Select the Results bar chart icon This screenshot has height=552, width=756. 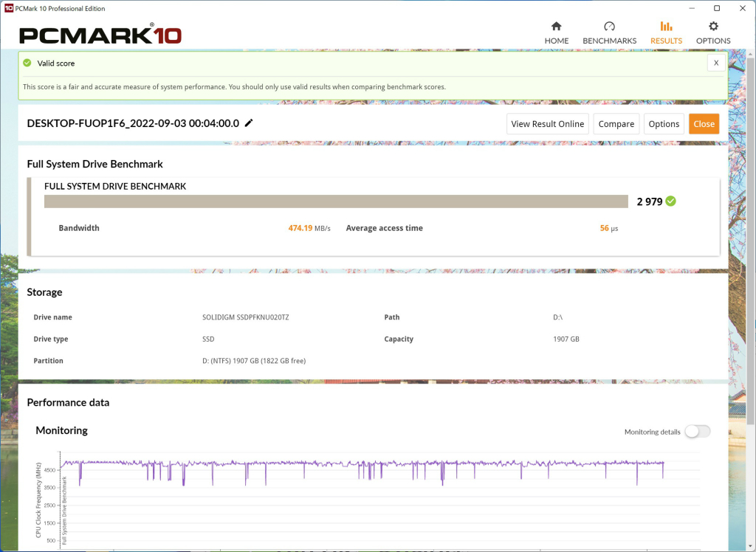tap(666, 26)
